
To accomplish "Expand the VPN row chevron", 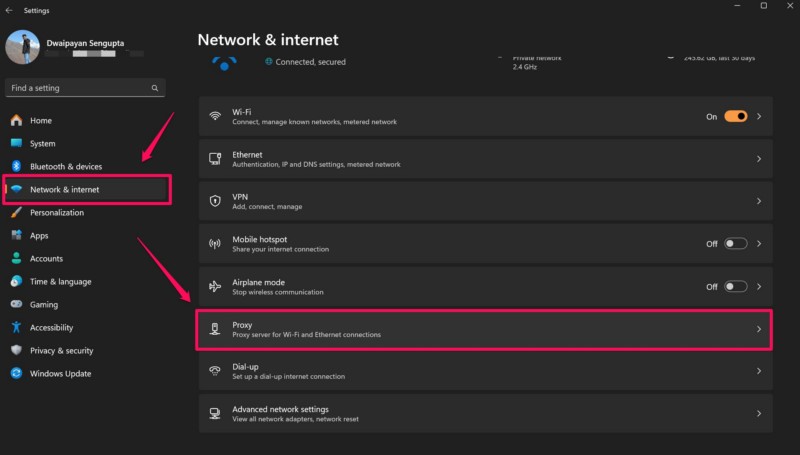I will (x=759, y=201).
